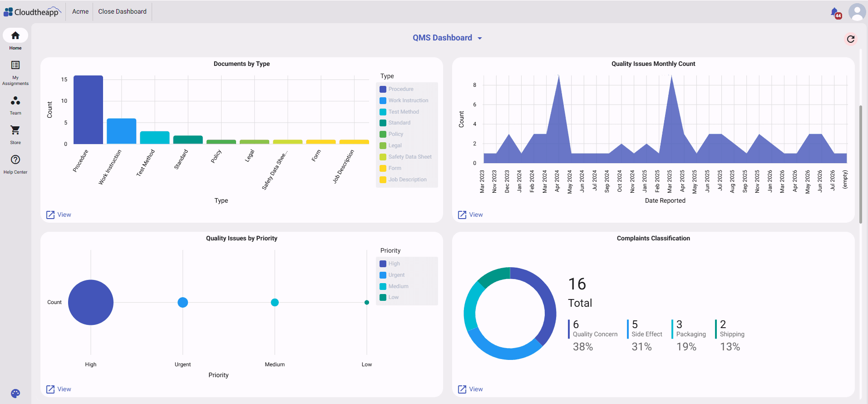Refresh the dashboard with reload icon
868x404 pixels.
(x=851, y=39)
